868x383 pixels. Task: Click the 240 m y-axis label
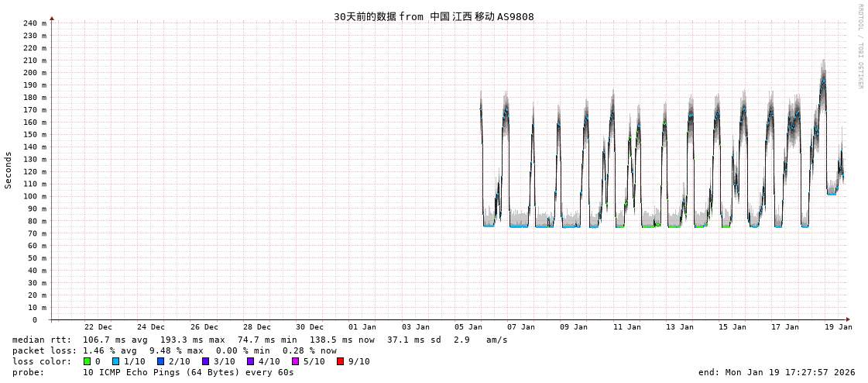pos(34,23)
